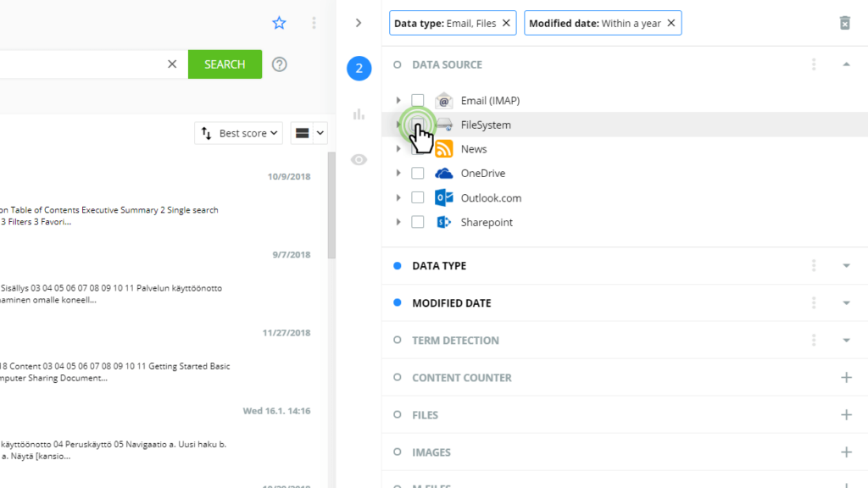Click the Email (IMAP) source icon

pos(443,100)
